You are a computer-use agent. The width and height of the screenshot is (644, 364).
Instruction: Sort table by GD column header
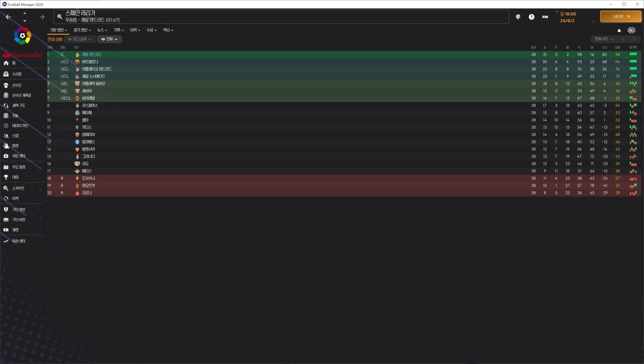click(x=604, y=47)
